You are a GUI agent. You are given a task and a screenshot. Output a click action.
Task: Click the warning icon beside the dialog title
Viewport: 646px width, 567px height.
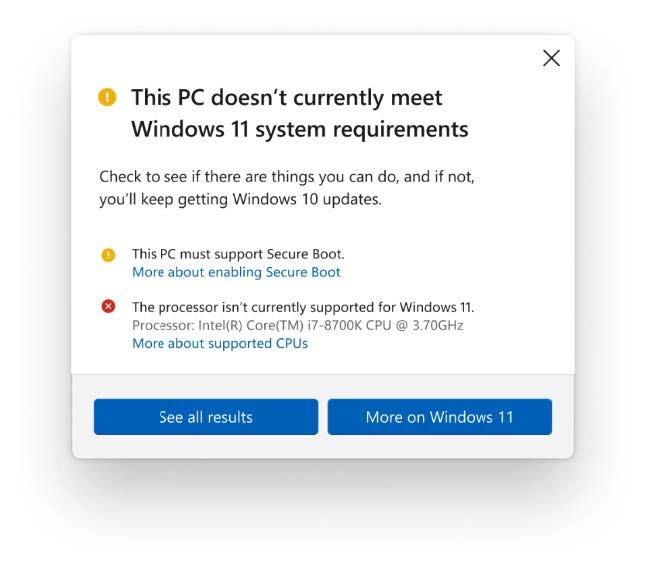(107, 97)
